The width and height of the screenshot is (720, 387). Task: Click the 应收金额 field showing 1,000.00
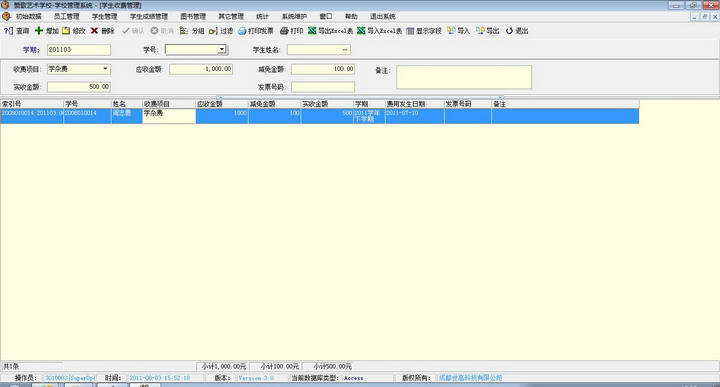click(x=201, y=69)
